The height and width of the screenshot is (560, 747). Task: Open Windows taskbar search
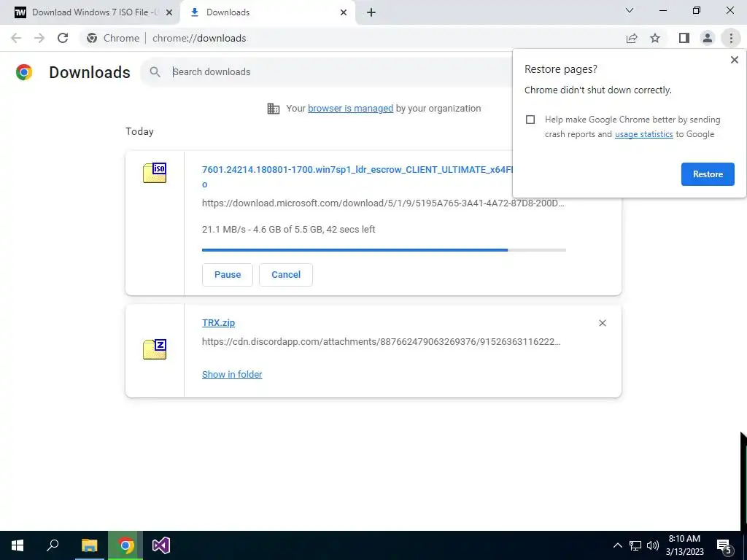click(x=53, y=545)
